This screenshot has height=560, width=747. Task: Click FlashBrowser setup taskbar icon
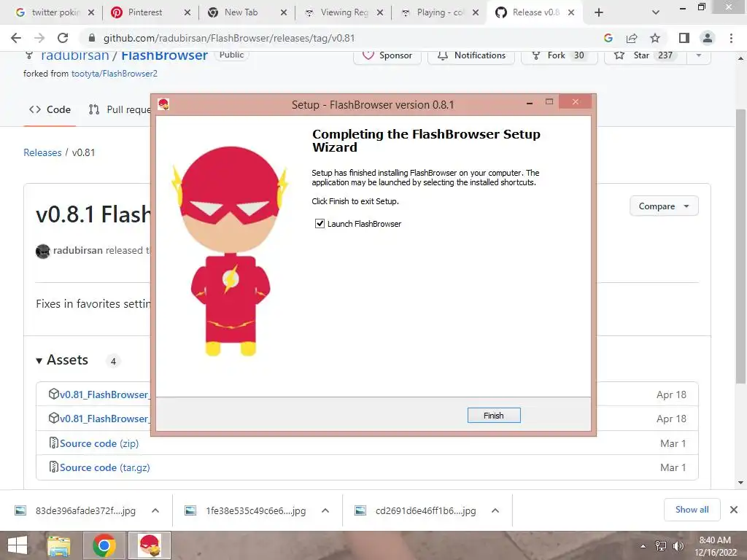(x=150, y=545)
